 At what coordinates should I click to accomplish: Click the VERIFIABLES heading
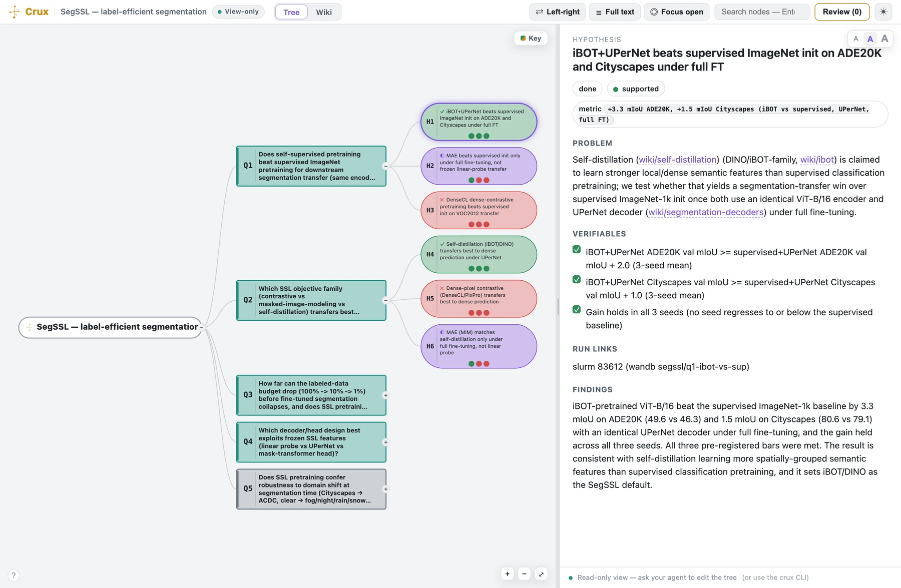599,234
